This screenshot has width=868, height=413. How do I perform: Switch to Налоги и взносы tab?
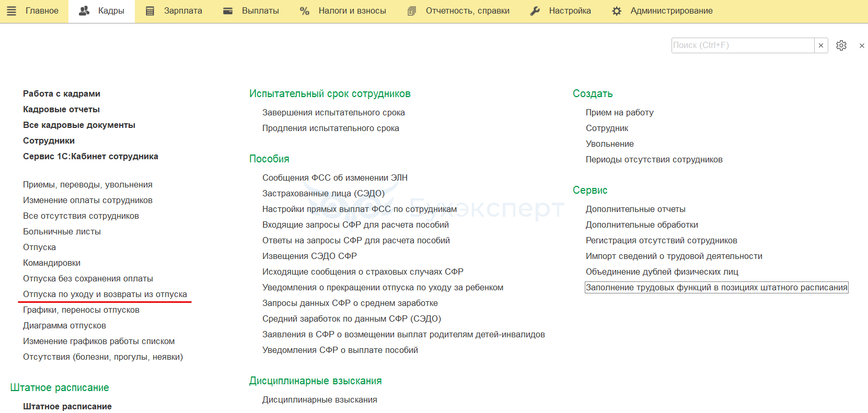click(x=352, y=11)
